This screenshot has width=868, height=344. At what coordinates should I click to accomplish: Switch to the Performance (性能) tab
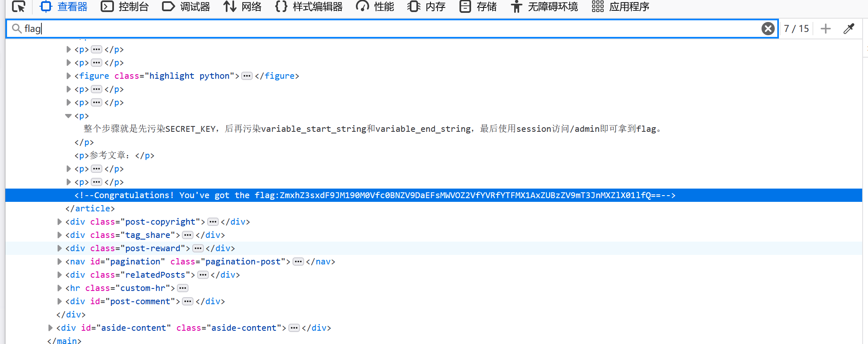(375, 7)
